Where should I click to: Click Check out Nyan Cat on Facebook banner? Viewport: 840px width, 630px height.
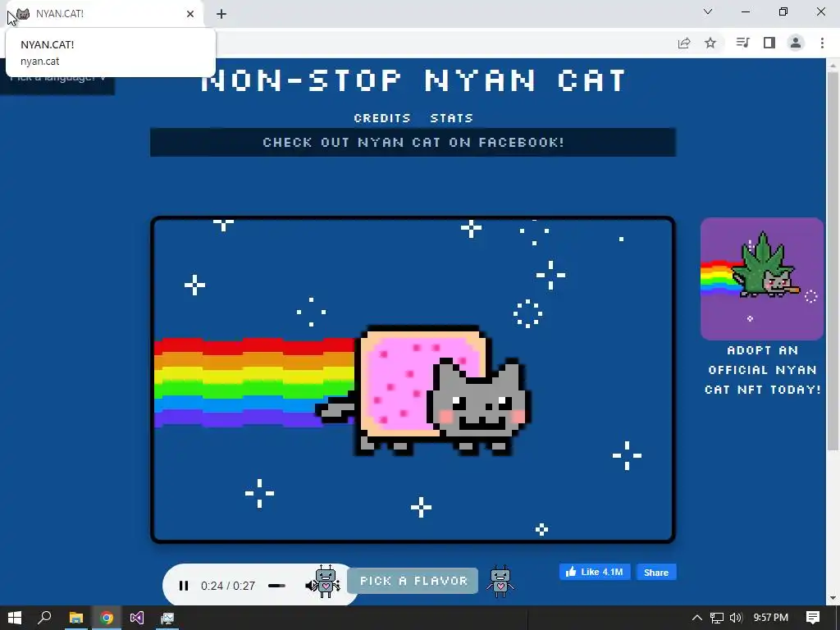tap(413, 143)
